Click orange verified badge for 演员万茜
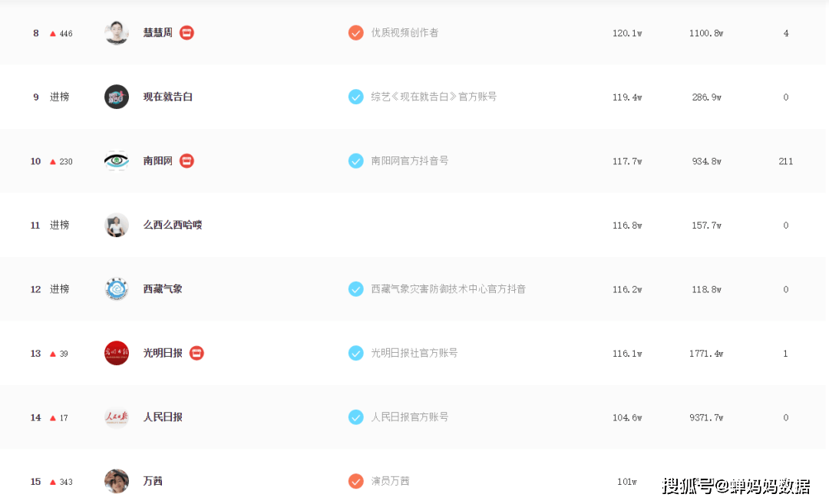This screenshot has width=829, height=504. (x=355, y=481)
